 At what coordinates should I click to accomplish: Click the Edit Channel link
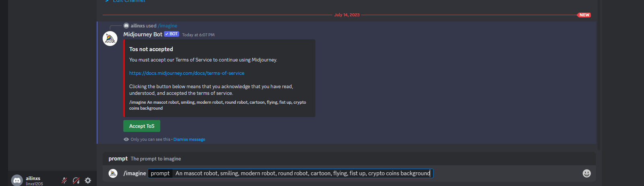click(129, 1)
